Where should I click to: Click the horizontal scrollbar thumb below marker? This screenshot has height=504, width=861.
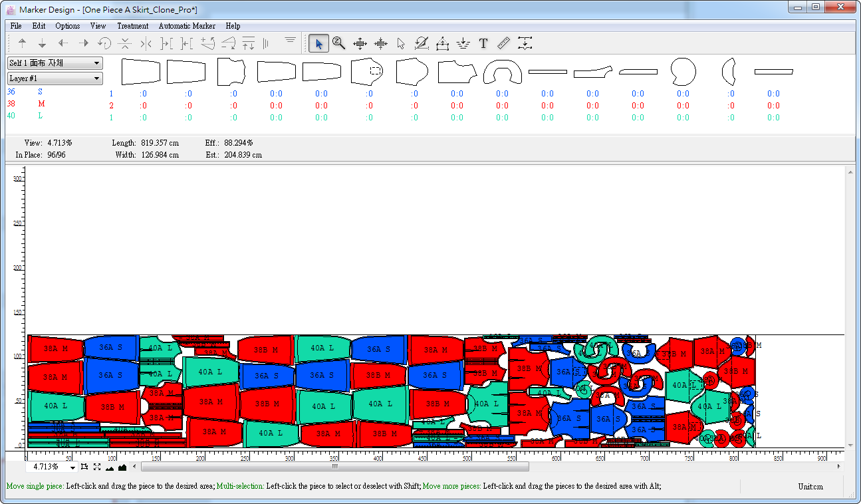click(334, 467)
